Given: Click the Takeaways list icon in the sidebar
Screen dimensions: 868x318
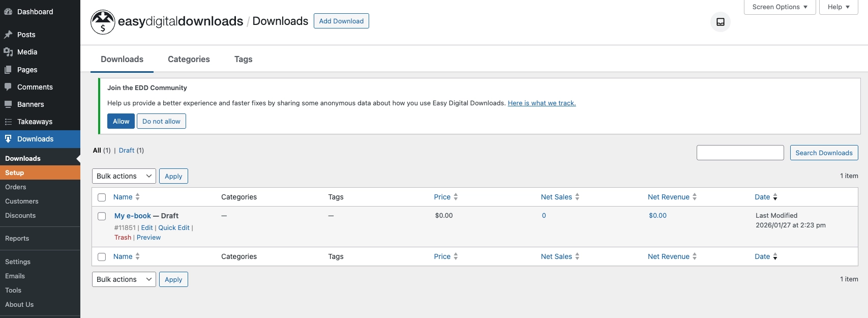Looking at the screenshot, I should pos(8,122).
